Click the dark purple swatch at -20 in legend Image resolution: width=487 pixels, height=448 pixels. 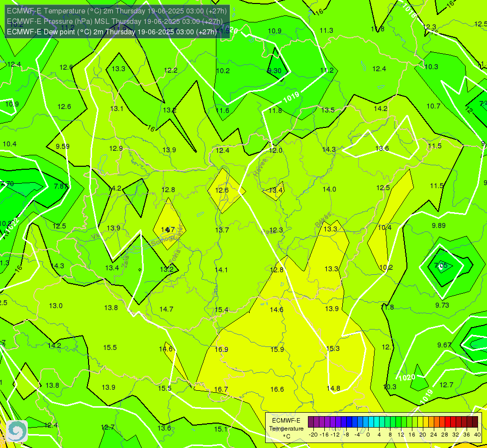[x=311, y=422]
